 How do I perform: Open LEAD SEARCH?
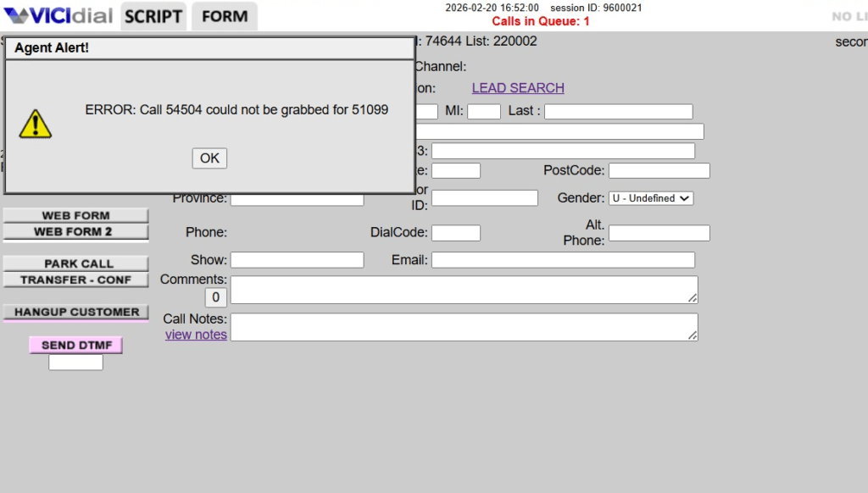pyautogui.click(x=517, y=87)
